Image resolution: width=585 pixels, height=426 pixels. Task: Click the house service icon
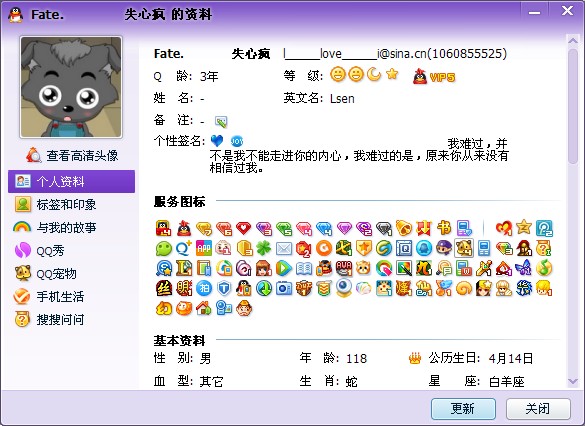pyautogui.click(x=204, y=308)
